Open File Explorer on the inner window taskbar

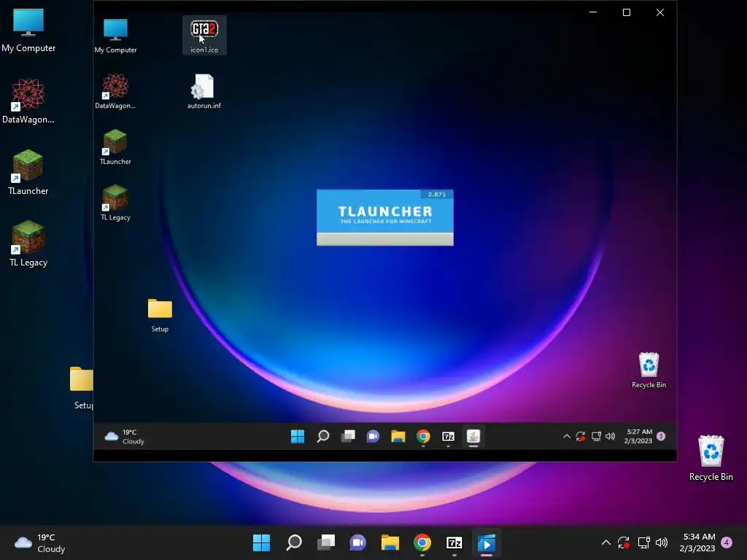[x=398, y=436]
